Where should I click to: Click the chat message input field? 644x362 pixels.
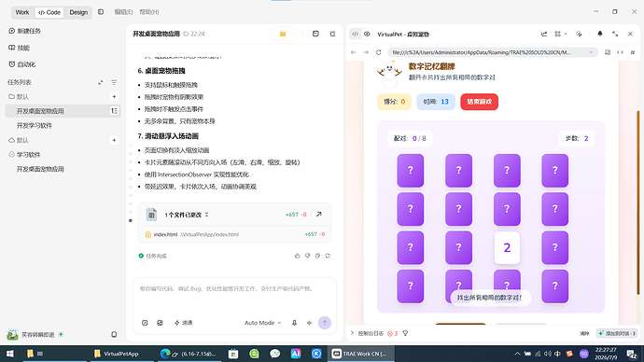coord(234,297)
